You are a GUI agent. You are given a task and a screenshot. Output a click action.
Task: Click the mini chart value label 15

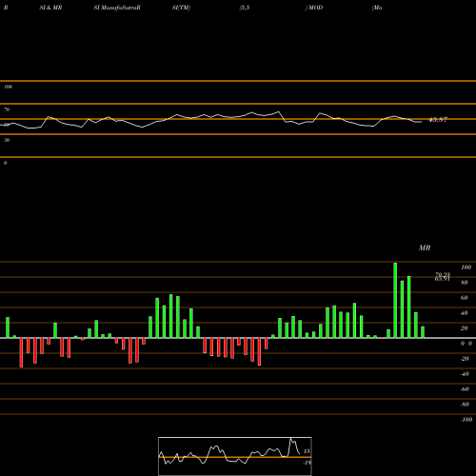(x=307, y=451)
